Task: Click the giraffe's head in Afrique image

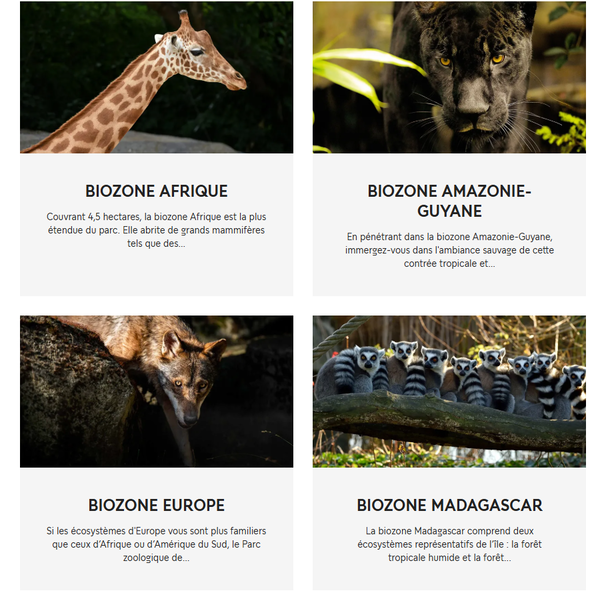Action: [x=203, y=57]
